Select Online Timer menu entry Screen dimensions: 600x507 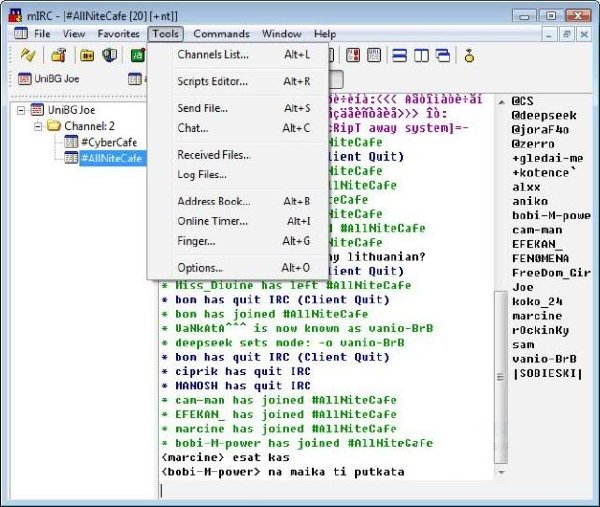click(x=238, y=221)
